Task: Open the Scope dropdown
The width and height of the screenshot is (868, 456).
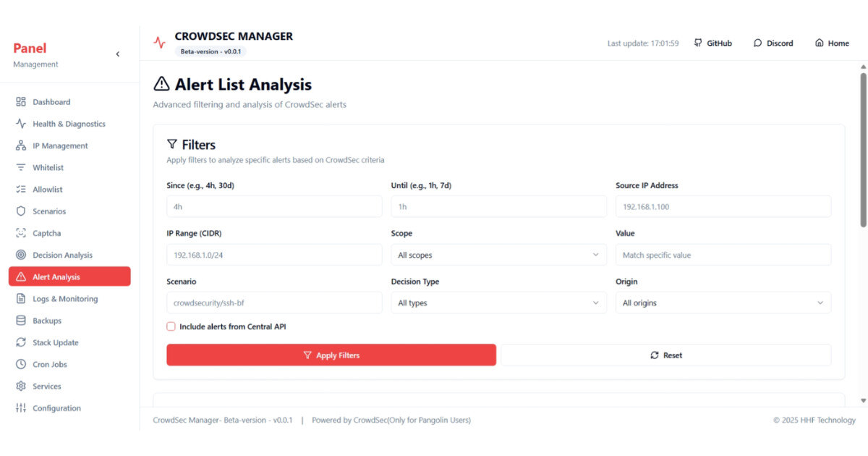Action: point(498,255)
